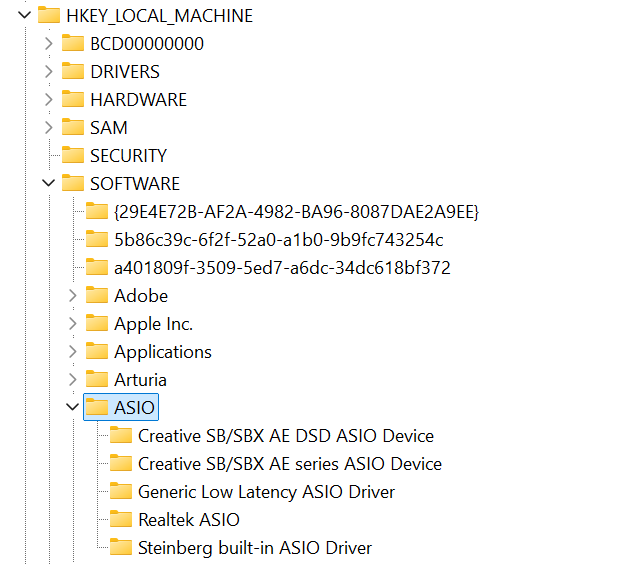
Task: Collapse the SOFTWARE registry key
Action: pos(48,184)
